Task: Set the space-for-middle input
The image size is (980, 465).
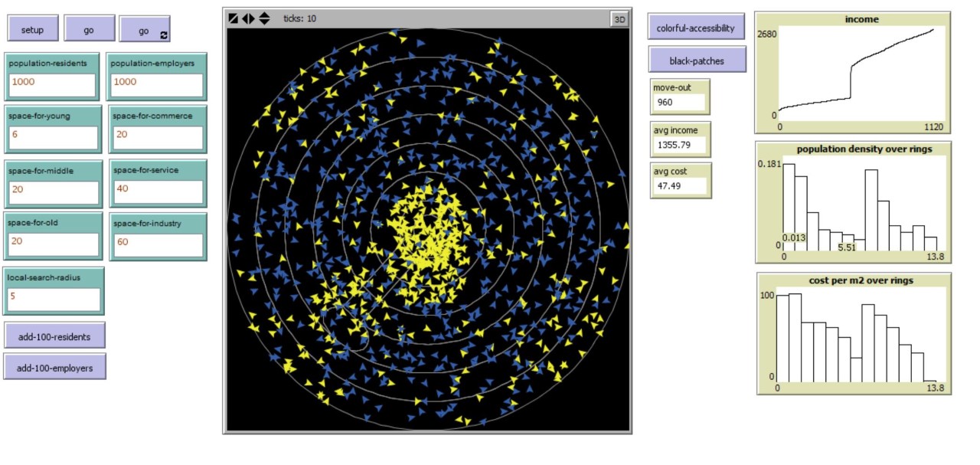Action: [53, 192]
